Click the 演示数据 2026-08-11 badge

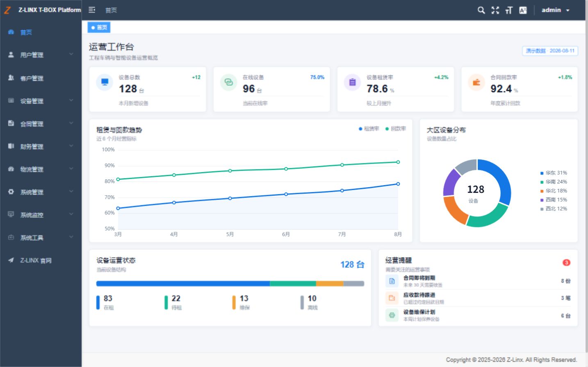coord(550,51)
